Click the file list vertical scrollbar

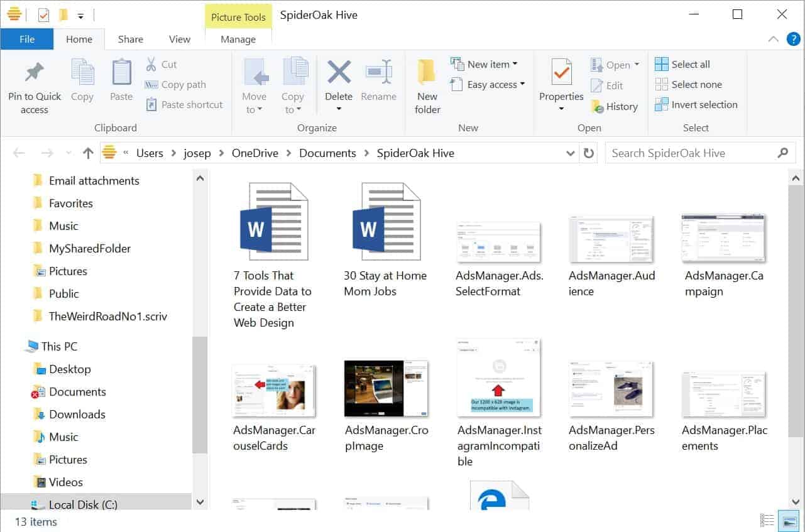[x=796, y=311]
